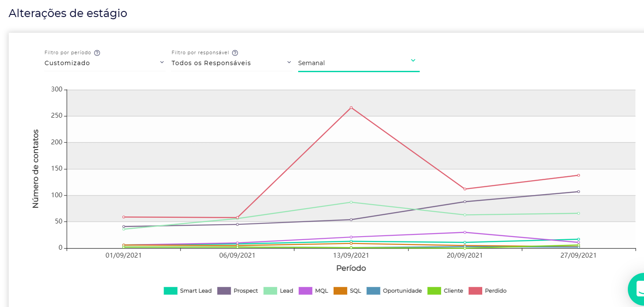Image resolution: width=644 pixels, height=307 pixels.
Task: Open the Customizado period dropdown
Action: coord(104,63)
